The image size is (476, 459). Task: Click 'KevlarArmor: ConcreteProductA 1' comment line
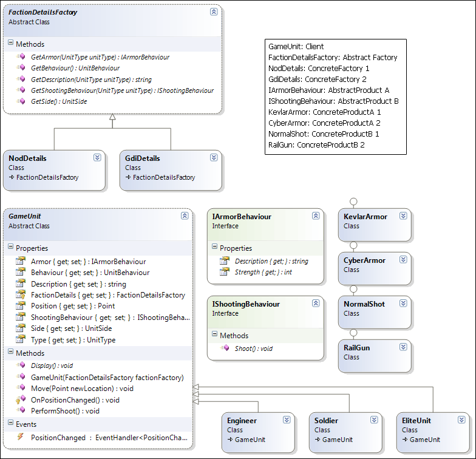(324, 112)
